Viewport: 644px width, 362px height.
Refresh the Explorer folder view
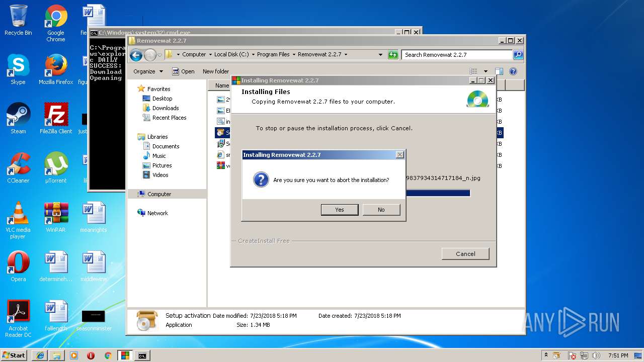click(x=393, y=55)
